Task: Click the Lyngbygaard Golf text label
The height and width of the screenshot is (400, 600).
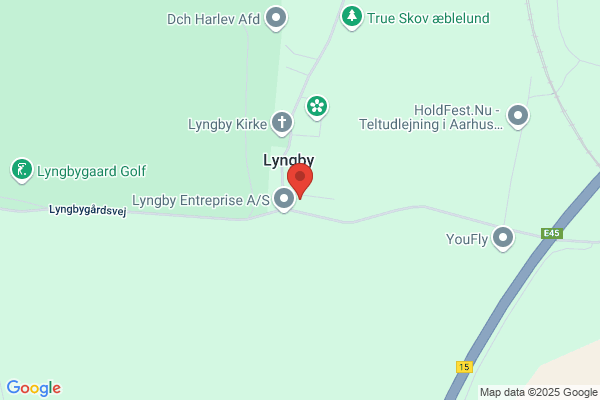Action: click(x=91, y=171)
